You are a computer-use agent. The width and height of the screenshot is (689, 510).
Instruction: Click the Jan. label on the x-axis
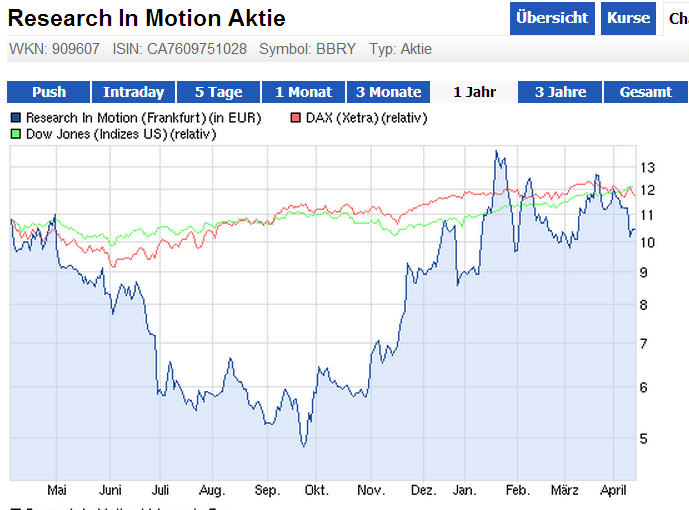tap(464, 490)
